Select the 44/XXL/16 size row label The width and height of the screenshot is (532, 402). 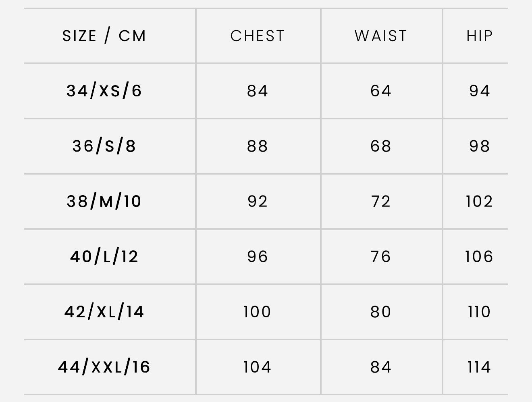point(104,367)
